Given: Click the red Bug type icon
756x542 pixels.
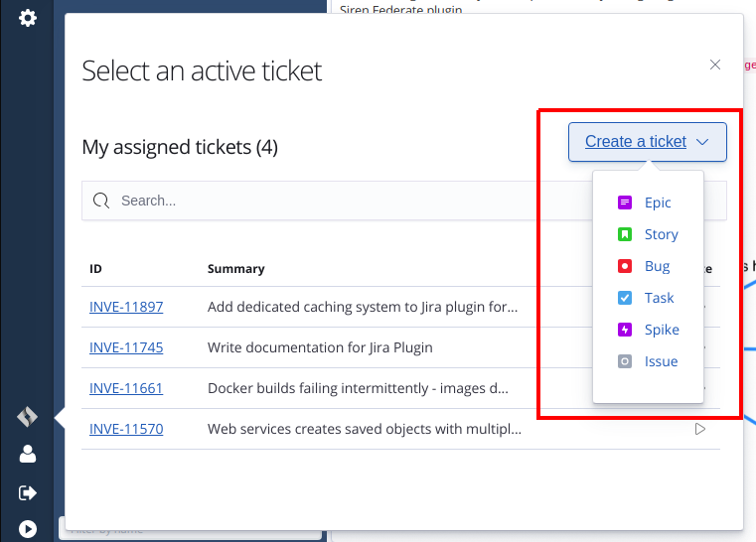Looking at the screenshot, I should point(625,266).
